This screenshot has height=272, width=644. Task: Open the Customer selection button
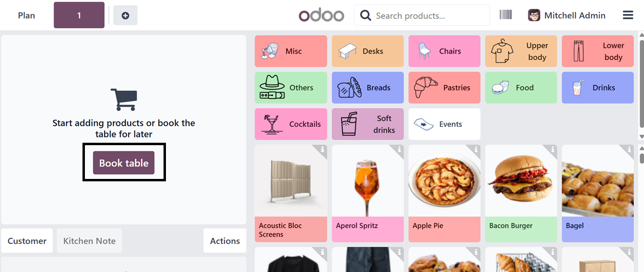[27, 241]
